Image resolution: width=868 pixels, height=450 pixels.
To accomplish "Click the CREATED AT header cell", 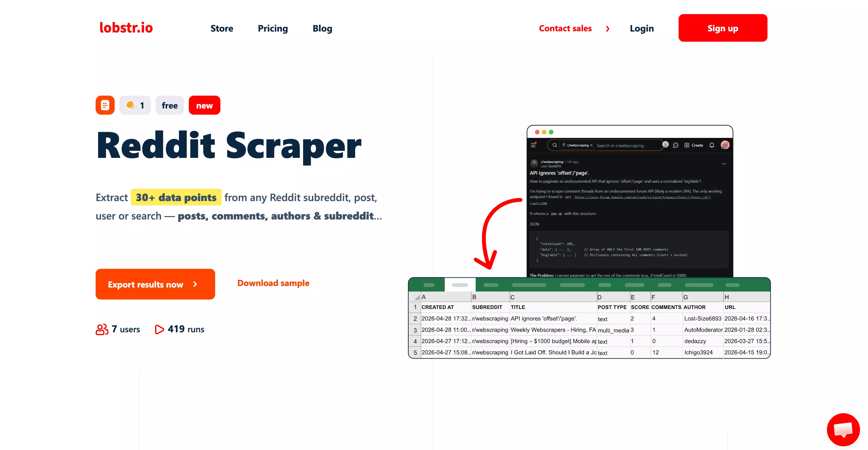I will click(446, 307).
